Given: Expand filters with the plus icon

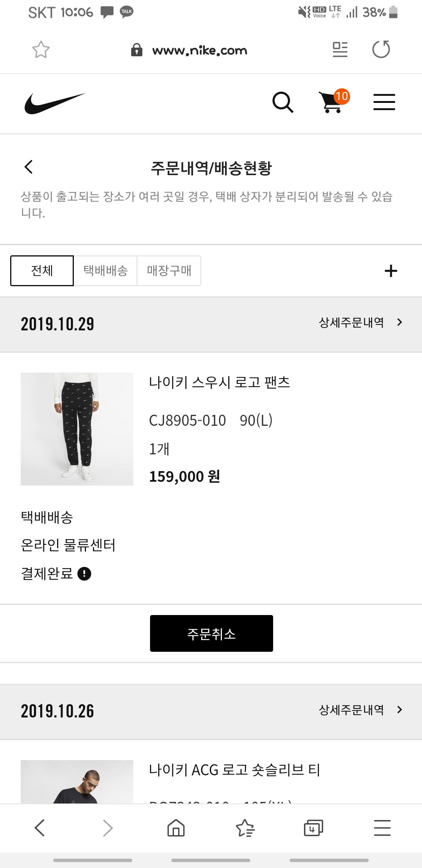Looking at the screenshot, I should click(391, 271).
